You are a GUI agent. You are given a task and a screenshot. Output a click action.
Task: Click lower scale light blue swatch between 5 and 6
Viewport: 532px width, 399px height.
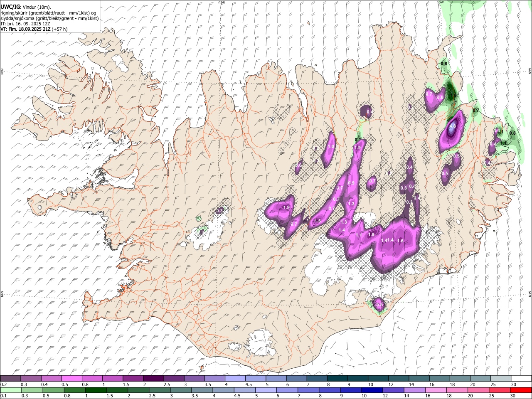pos(266,390)
